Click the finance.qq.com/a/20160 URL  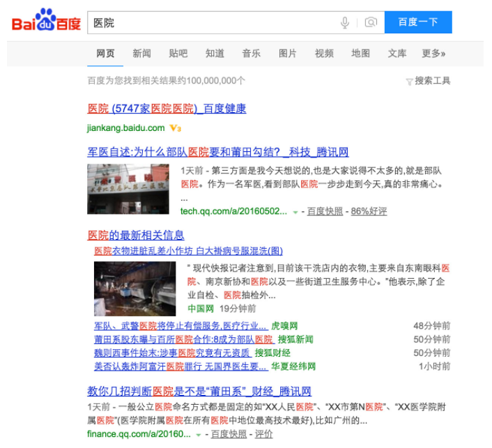[139, 434]
